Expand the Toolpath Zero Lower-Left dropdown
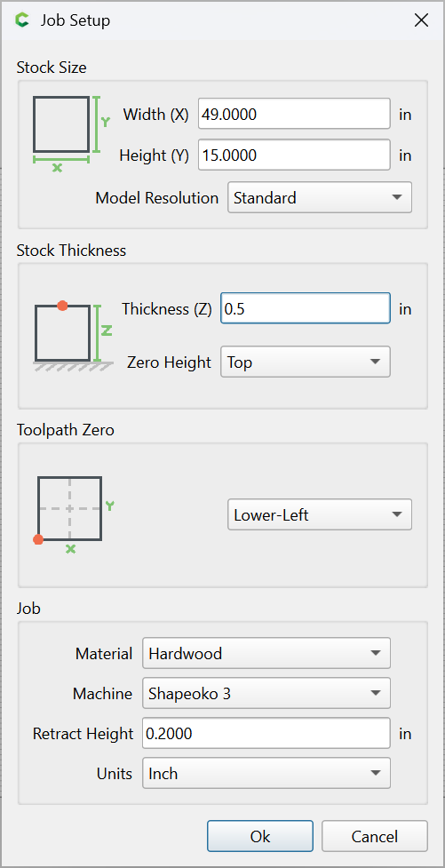445x868 pixels. [320, 514]
